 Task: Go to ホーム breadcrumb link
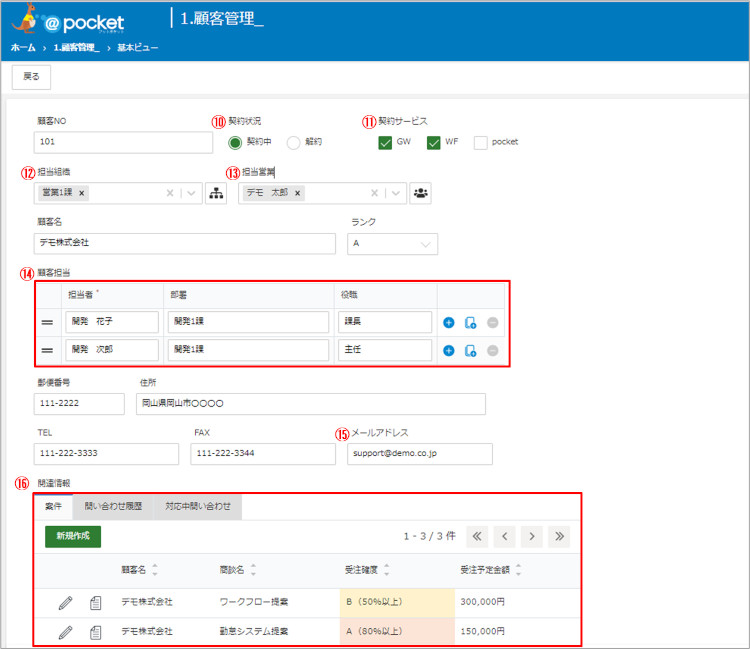[x=23, y=47]
